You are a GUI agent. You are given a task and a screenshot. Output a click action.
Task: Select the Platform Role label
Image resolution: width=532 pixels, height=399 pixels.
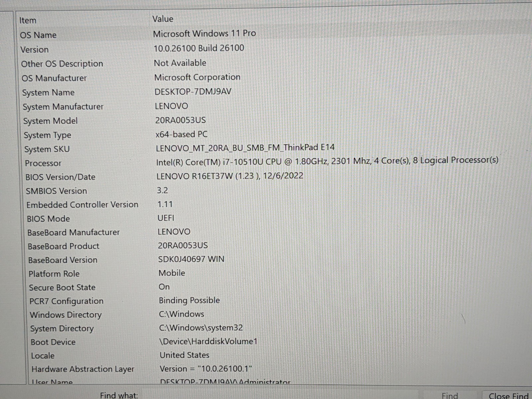pyautogui.click(x=54, y=274)
